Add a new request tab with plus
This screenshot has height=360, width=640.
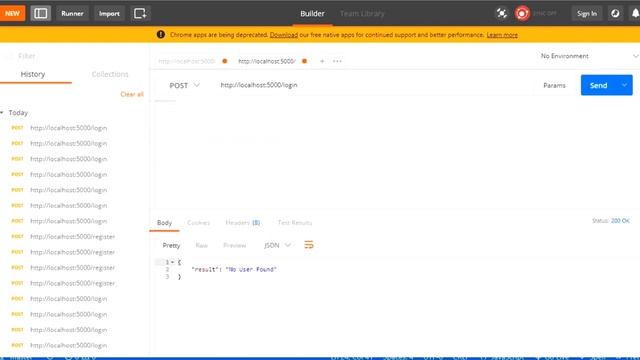point(322,61)
